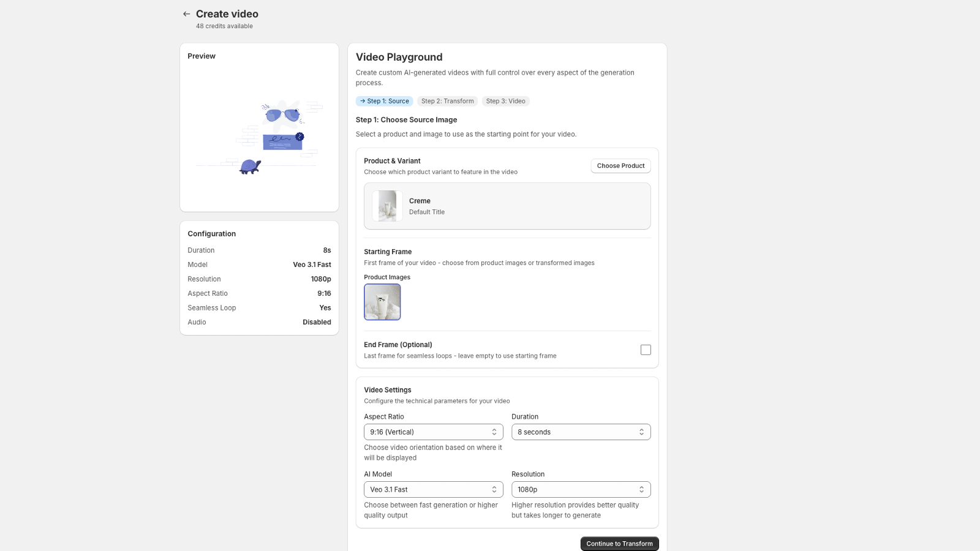Image resolution: width=980 pixels, height=551 pixels.
Task: Click the back arrow beside Create video
Action: point(186,14)
